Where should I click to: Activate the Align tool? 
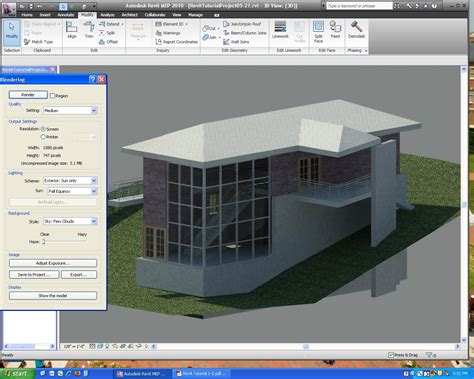[x=72, y=30]
